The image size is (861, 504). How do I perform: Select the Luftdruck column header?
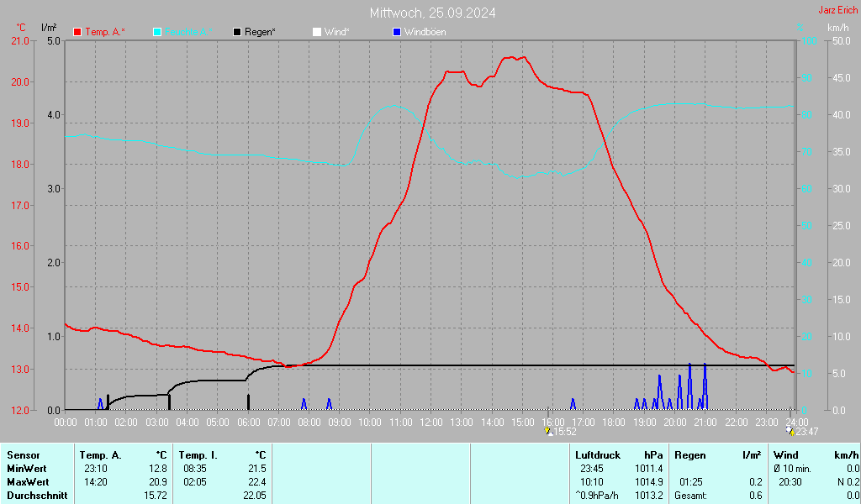[598, 454]
